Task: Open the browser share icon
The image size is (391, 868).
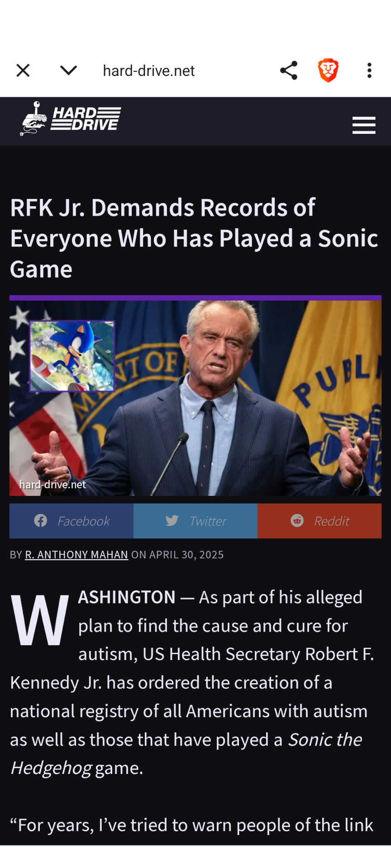Action: point(289,71)
